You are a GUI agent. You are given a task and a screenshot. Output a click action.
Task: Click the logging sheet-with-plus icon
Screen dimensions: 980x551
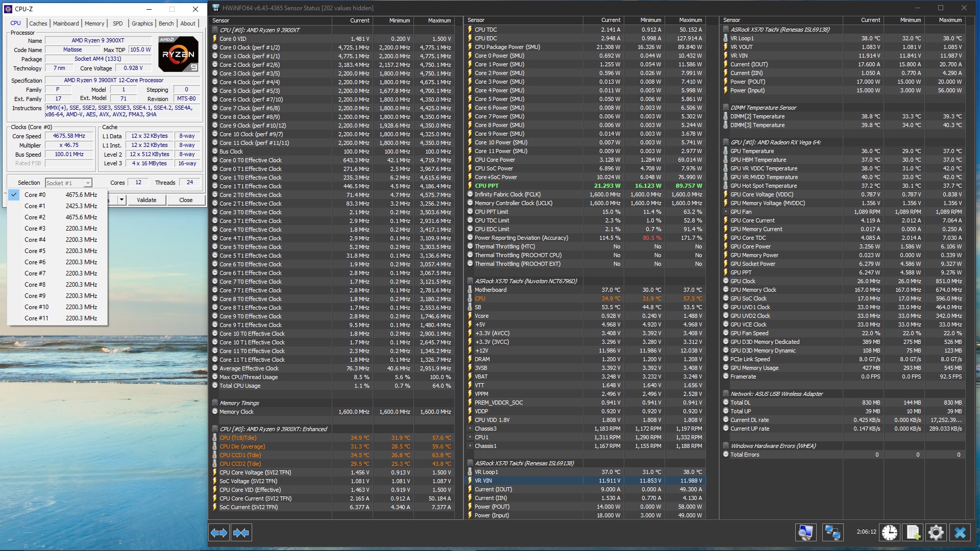(913, 533)
